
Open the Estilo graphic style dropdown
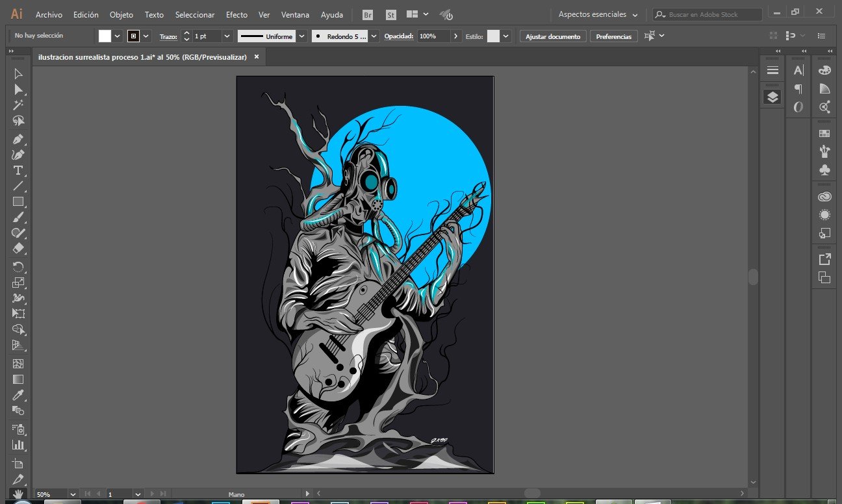click(506, 36)
